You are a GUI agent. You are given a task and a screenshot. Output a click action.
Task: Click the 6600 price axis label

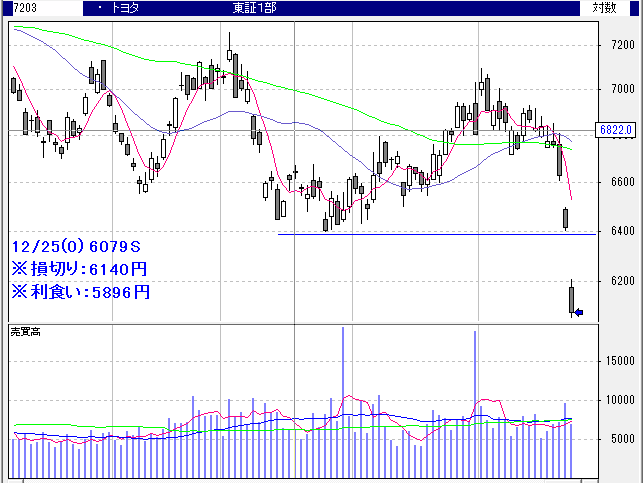[621, 182]
